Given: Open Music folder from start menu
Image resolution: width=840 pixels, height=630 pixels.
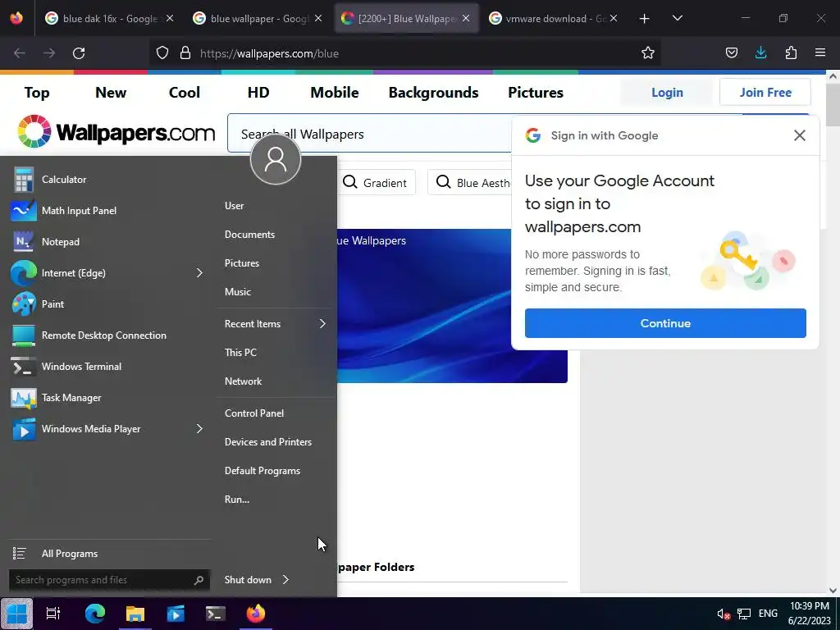Looking at the screenshot, I should point(238,292).
